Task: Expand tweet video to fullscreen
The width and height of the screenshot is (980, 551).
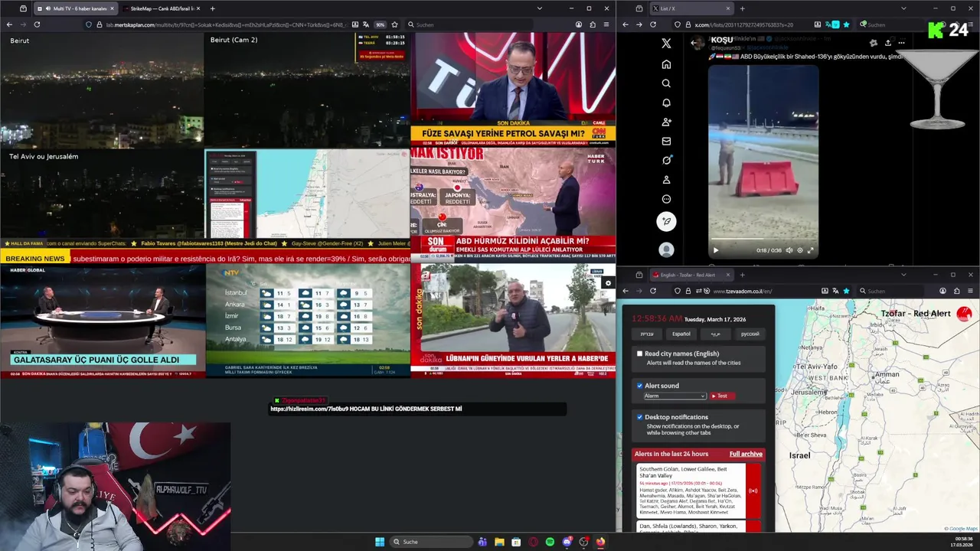Action: click(811, 250)
